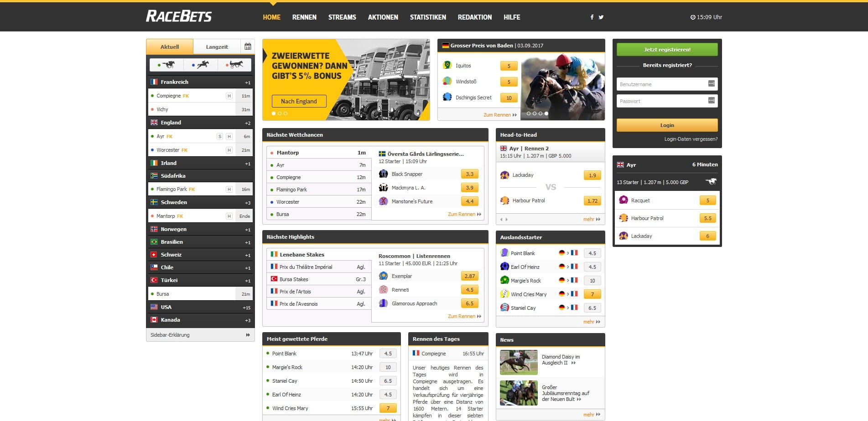This screenshot has height=421, width=868.
Task: Expand the England country section
Action: [x=200, y=123]
